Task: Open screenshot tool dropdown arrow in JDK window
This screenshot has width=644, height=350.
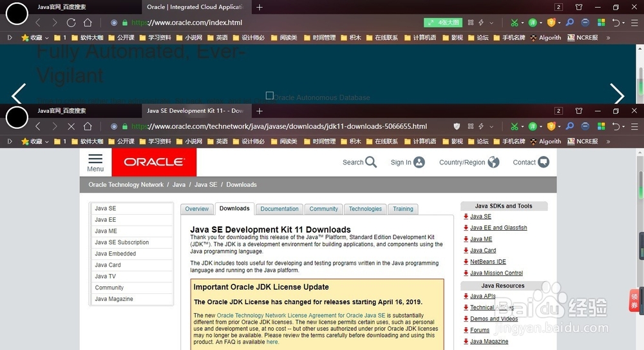Action: coord(522,127)
